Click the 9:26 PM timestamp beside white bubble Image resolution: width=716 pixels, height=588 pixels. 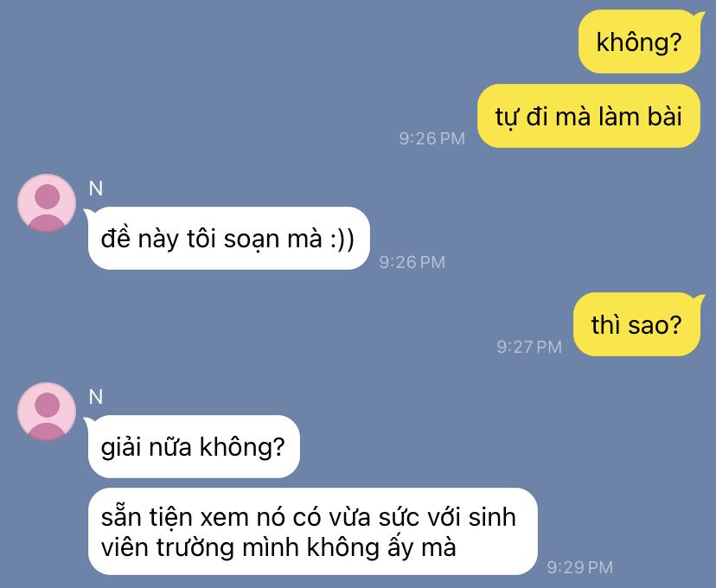click(x=412, y=262)
